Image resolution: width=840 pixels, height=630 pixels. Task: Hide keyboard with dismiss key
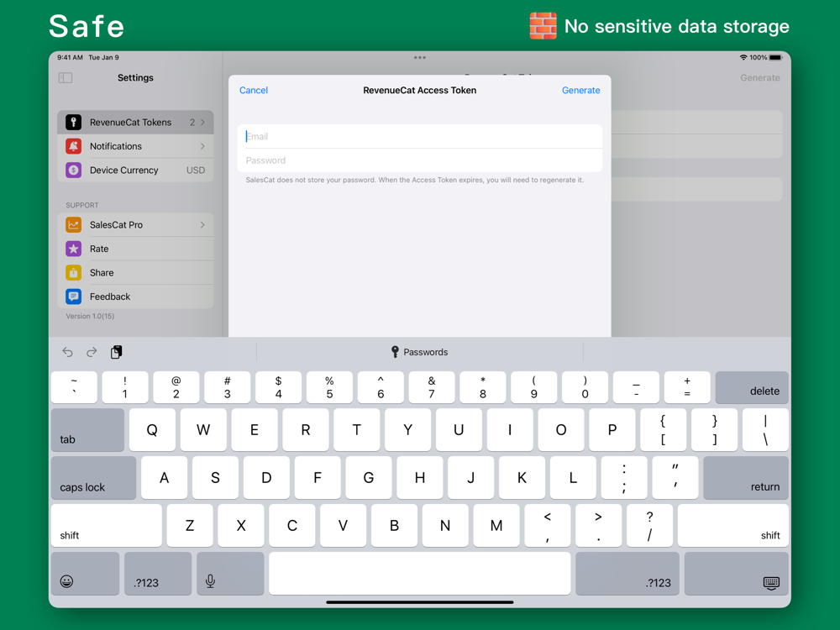click(x=737, y=574)
